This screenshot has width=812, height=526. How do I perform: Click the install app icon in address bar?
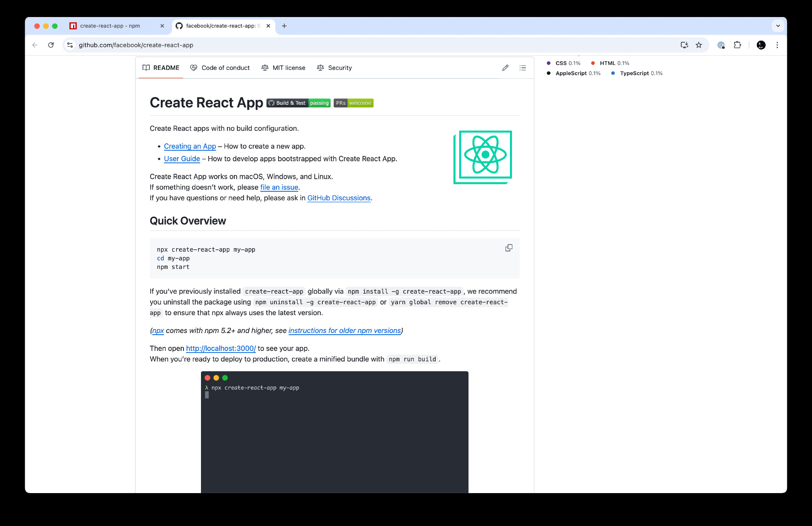click(684, 45)
